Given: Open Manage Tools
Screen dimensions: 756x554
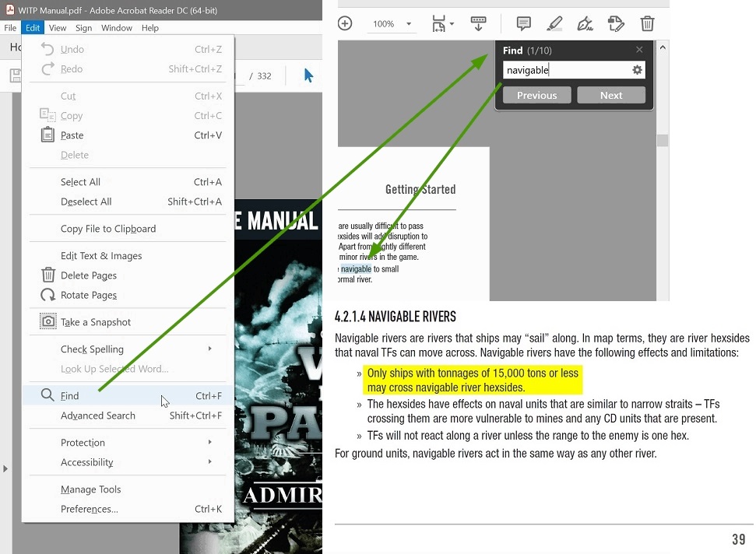Looking at the screenshot, I should coord(128,489).
